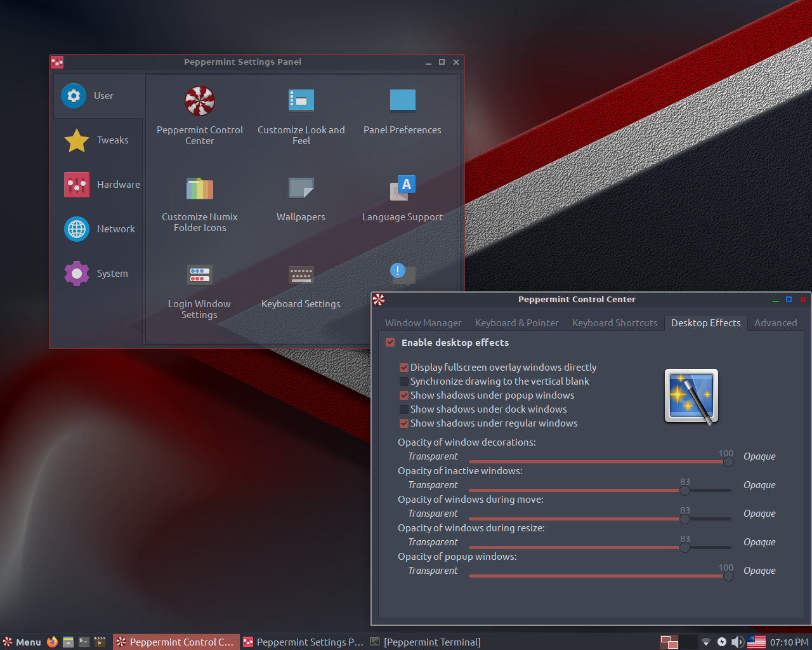Select User category in Settings Panel sidebar
This screenshot has height=650, width=812.
pos(98,96)
